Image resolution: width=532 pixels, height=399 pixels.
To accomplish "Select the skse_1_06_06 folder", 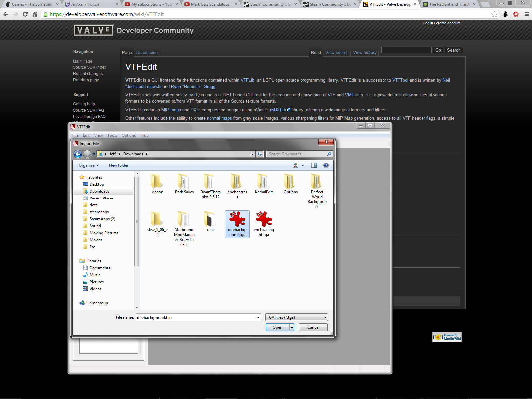I will 157,224.
